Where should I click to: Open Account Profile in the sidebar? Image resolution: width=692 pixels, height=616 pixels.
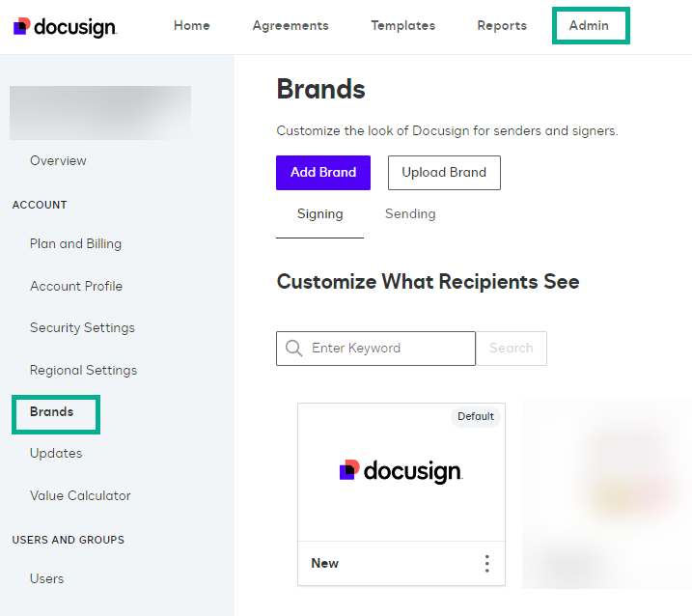click(76, 287)
